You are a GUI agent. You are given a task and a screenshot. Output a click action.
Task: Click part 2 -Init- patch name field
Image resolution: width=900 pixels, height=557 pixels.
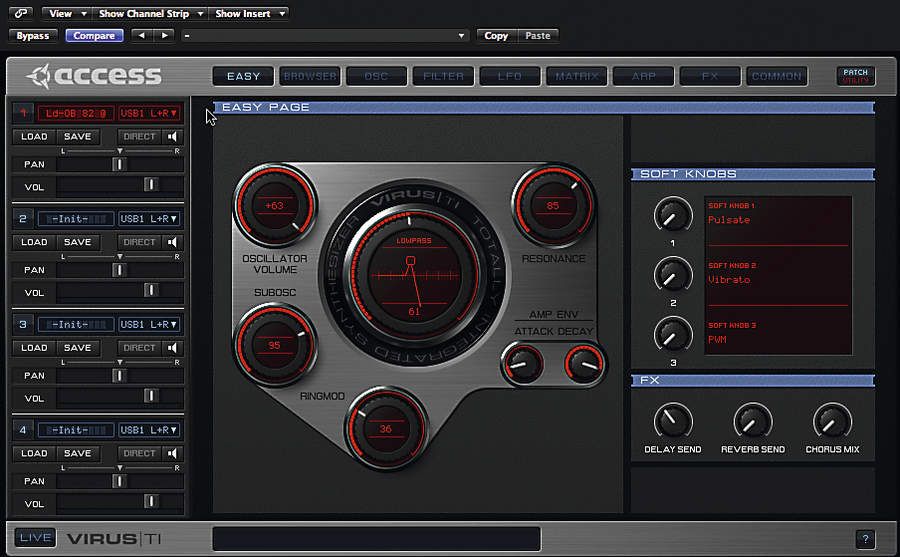[76, 219]
